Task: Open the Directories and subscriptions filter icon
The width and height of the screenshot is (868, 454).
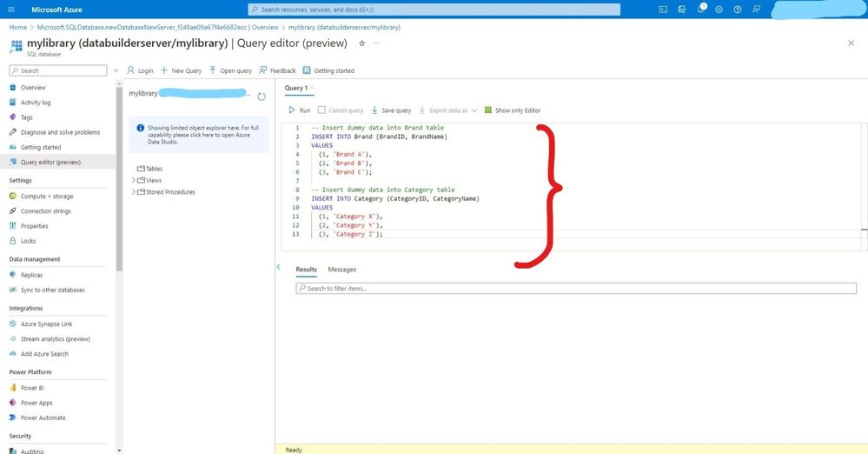Action: click(681, 10)
